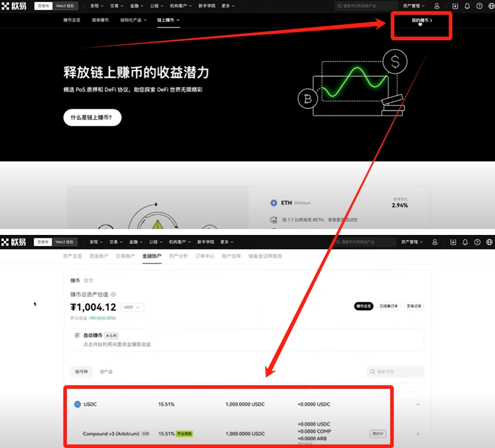Switch to 交易所 mode in lower header
The width and height of the screenshot is (495, 448).
point(43,242)
